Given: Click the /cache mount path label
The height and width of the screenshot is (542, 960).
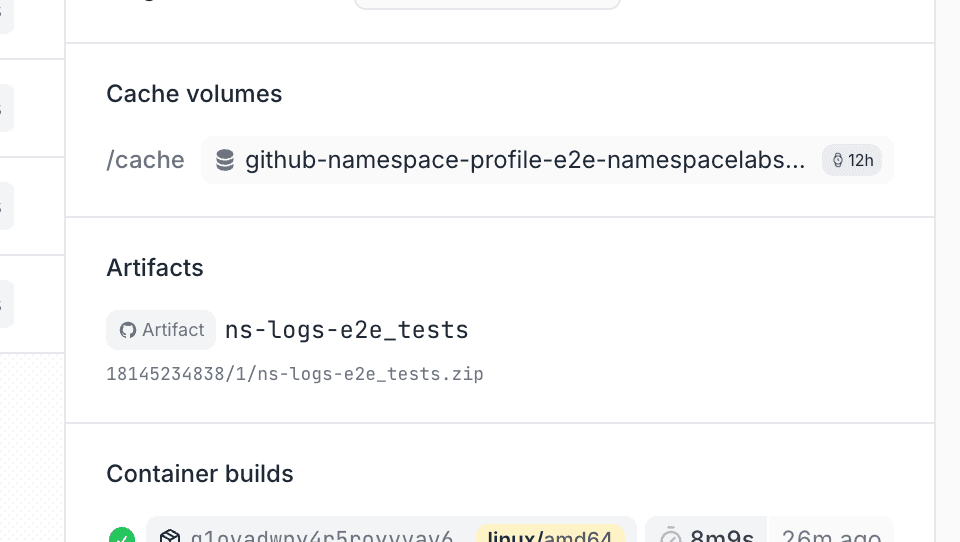Looking at the screenshot, I should 146,160.
